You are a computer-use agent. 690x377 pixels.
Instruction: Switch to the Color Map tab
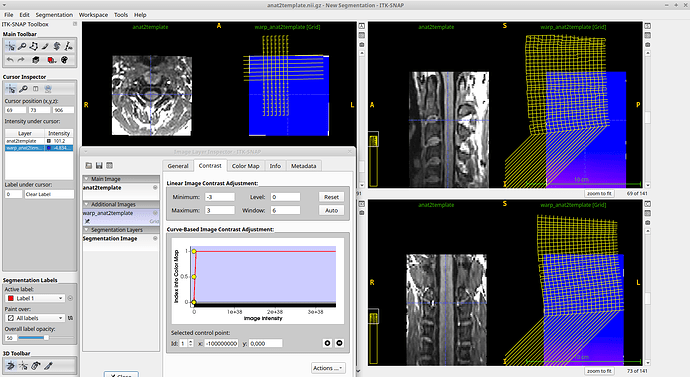click(246, 166)
